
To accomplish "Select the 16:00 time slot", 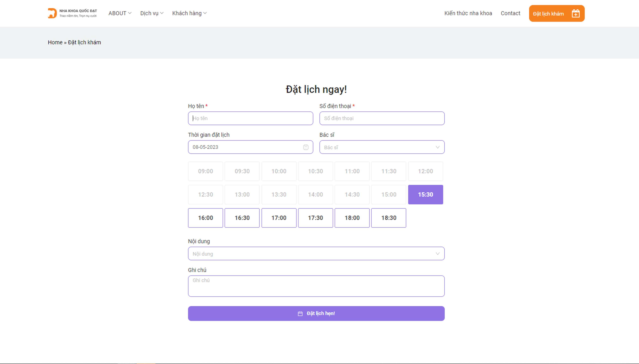I will click(x=205, y=218).
